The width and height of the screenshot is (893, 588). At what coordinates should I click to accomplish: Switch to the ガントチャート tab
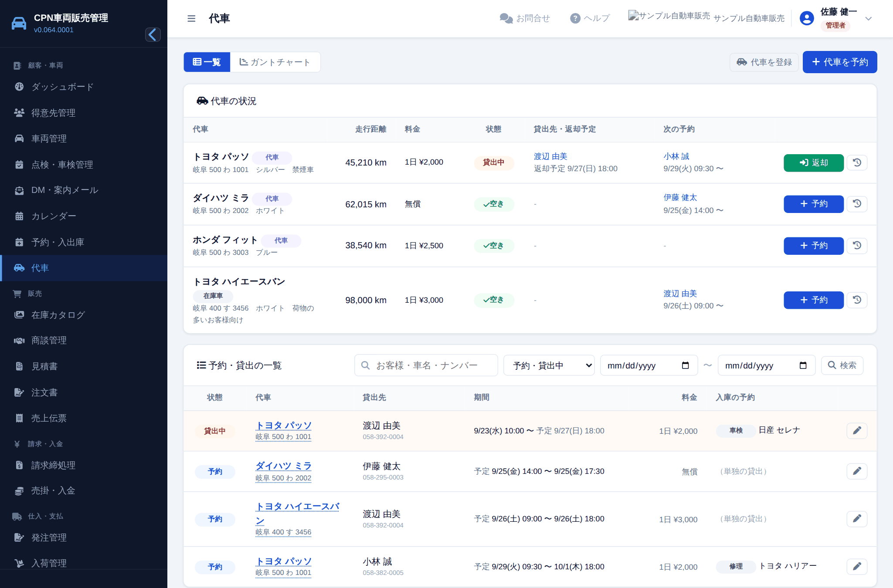point(275,62)
